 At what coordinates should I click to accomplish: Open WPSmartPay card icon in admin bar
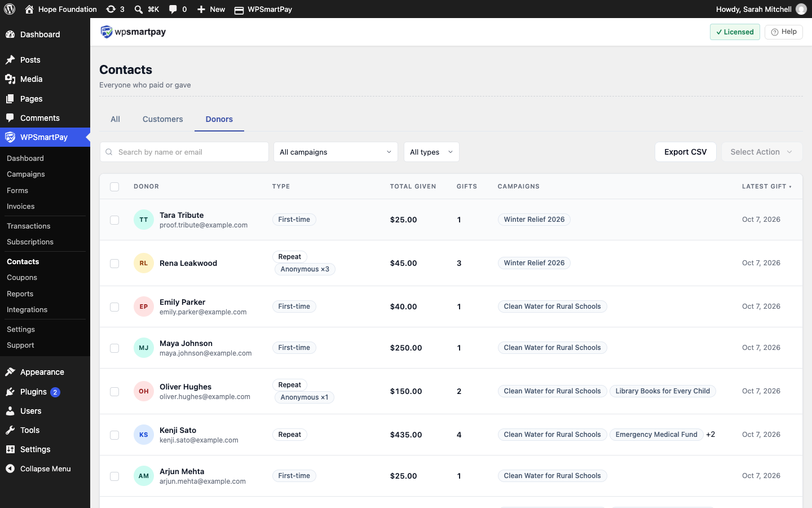coord(239,10)
